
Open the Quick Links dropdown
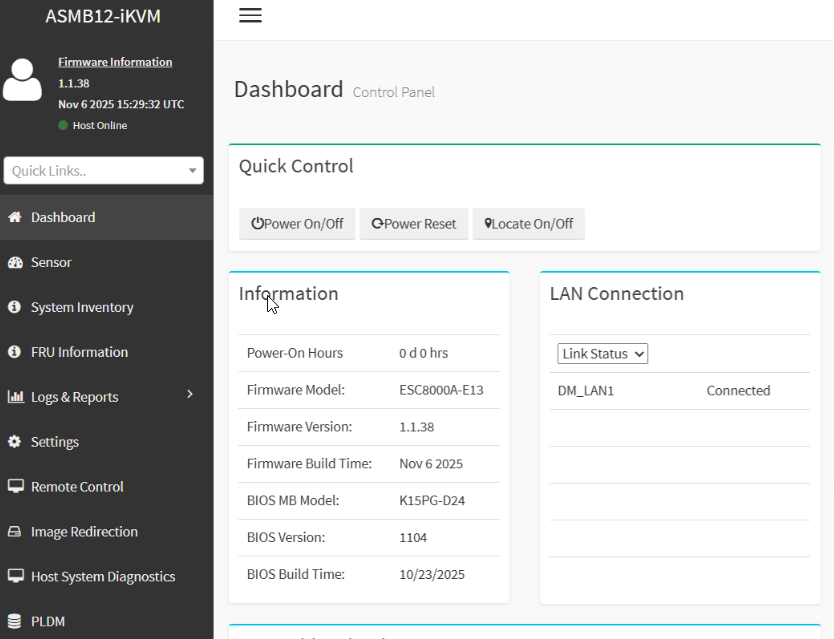click(x=104, y=171)
